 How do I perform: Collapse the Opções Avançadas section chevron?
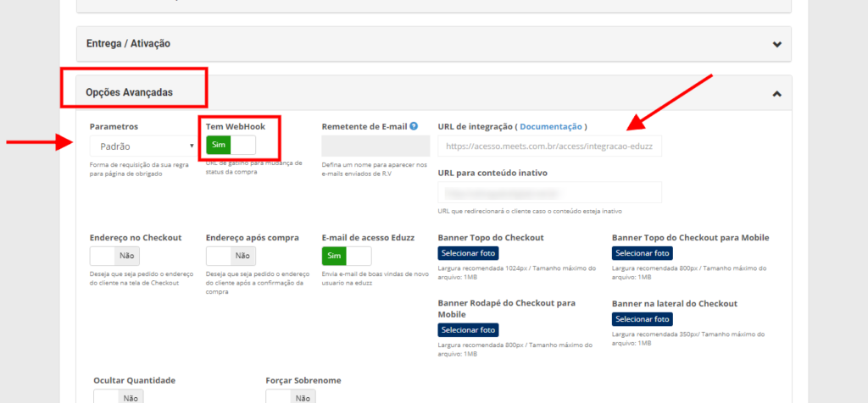(x=777, y=94)
